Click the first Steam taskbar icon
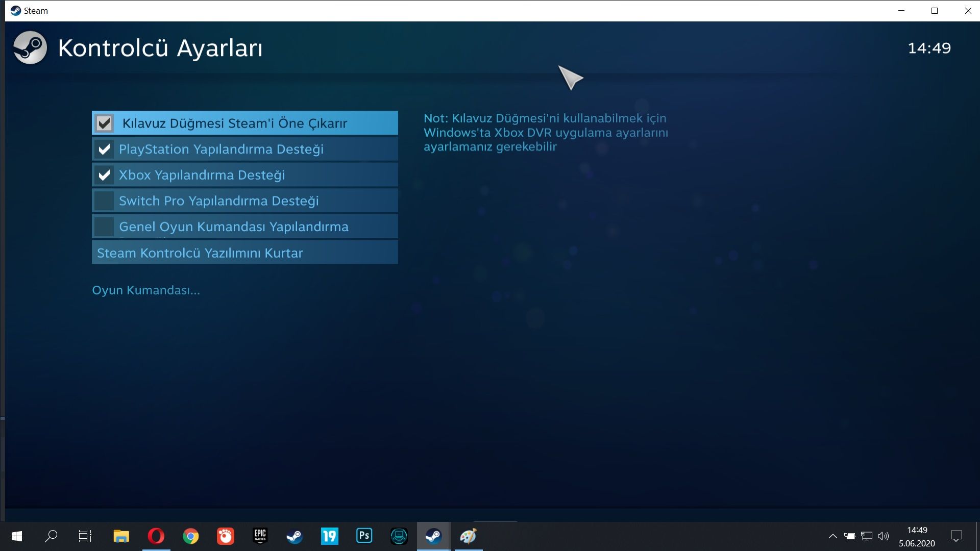The height and width of the screenshot is (551, 980). pyautogui.click(x=295, y=536)
